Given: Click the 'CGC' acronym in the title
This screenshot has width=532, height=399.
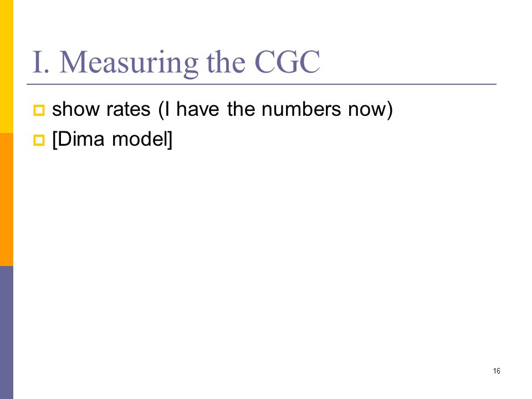Looking at the screenshot, I should pos(288,62).
